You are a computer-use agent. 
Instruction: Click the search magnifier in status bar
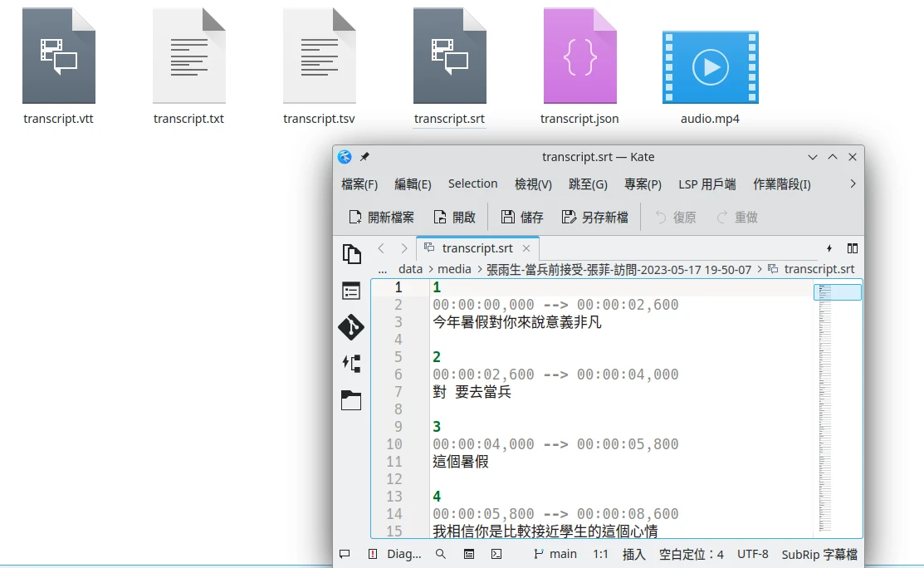click(441, 554)
